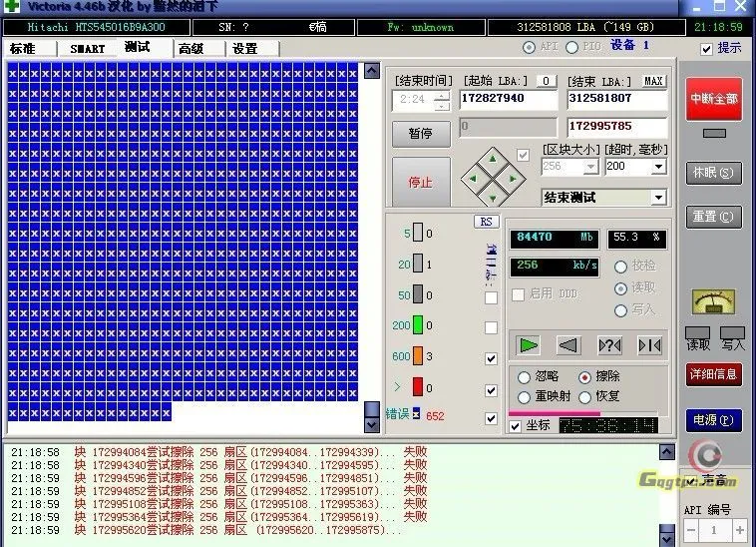Click the 读取 read indicator box
The width and height of the screenshot is (756, 547).
[x=697, y=332]
